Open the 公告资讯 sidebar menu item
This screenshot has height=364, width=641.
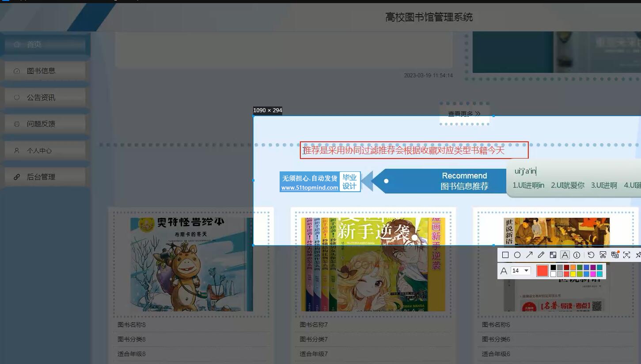(x=45, y=97)
